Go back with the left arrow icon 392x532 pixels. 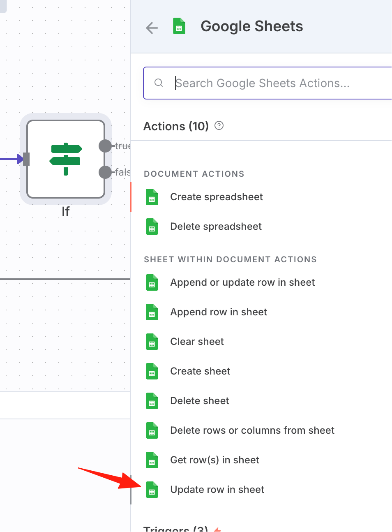[x=152, y=28]
